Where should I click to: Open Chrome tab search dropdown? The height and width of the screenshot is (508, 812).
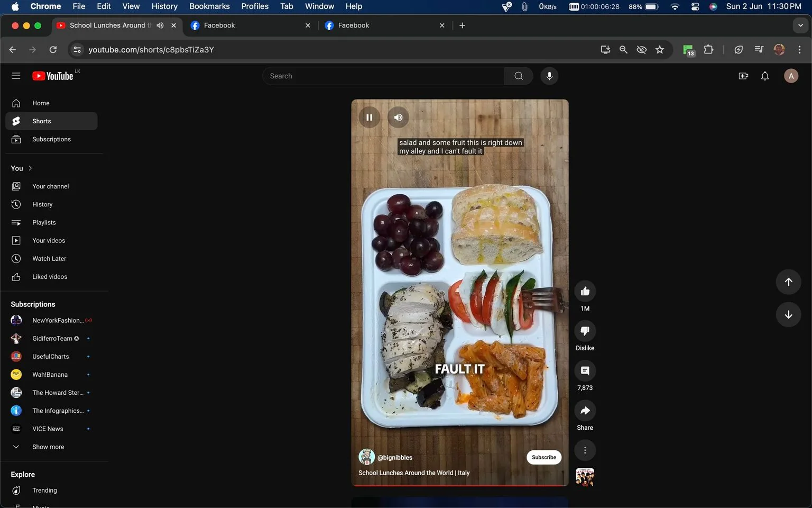pyautogui.click(x=800, y=25)
